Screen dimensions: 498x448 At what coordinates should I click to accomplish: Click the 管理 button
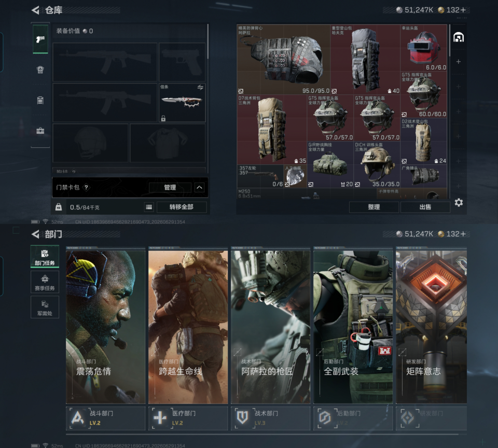[x=170, y=187]
